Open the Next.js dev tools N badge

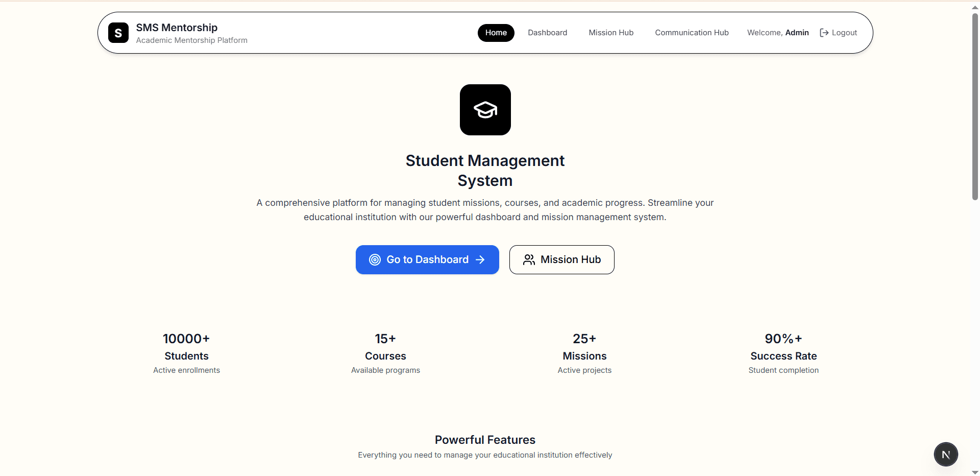[946, 455]
